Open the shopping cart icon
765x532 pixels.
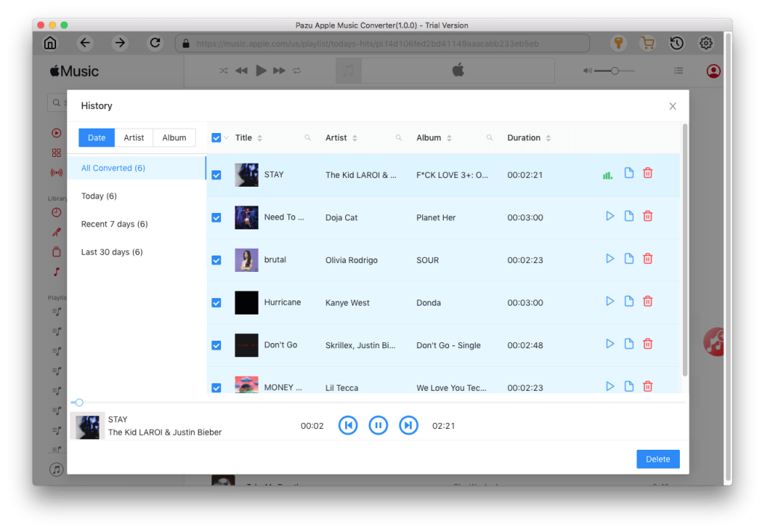[x=648, y=43]
